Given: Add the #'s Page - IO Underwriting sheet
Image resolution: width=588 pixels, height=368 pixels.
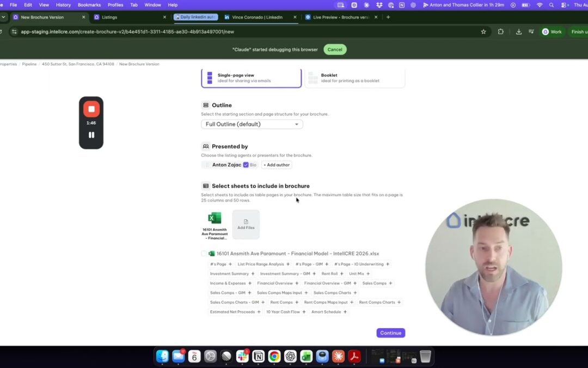Looking at the screenshot, I should [x=388, y=264].
